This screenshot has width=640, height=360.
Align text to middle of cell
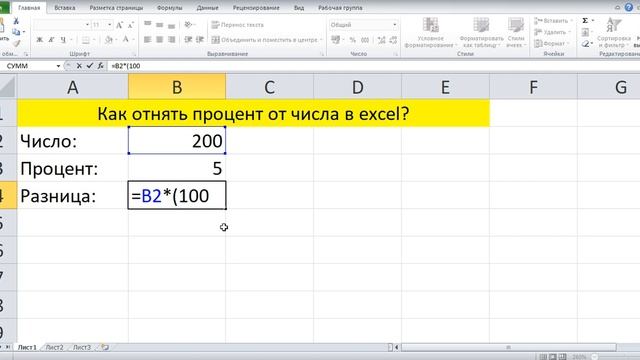[x=160, y=24]
